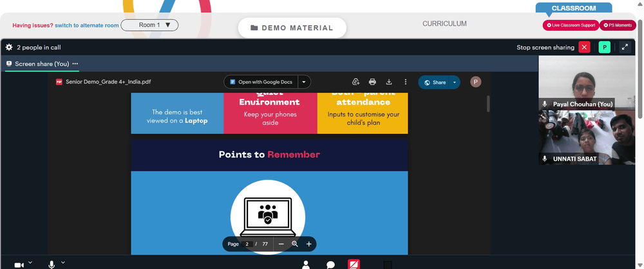Expand camera options chevron
The height and width of the screenshot is (269, 644).
pos(30,263)
